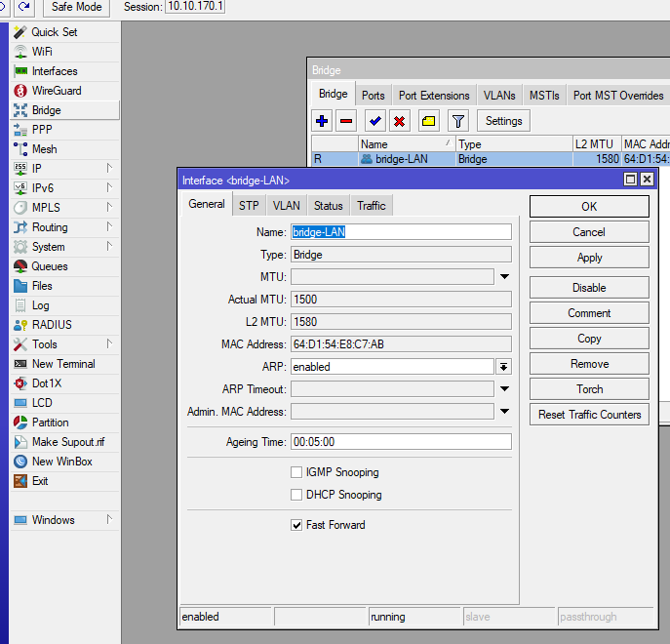670x644 pixels.
Task: Open the ARP mode dropdown
Action: [504, 367]
